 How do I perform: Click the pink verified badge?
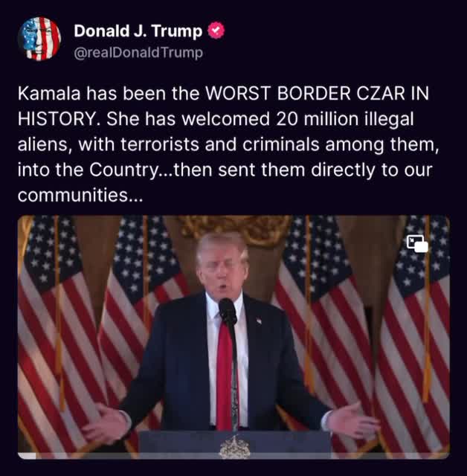coord(216,30)
